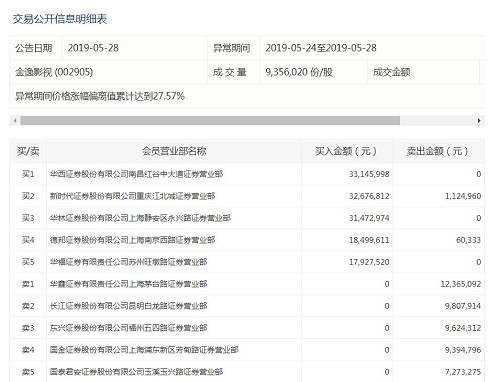Click the horizontal scrollbar left arrow
This screenshot has height=382, width=500.
[15, 120]
